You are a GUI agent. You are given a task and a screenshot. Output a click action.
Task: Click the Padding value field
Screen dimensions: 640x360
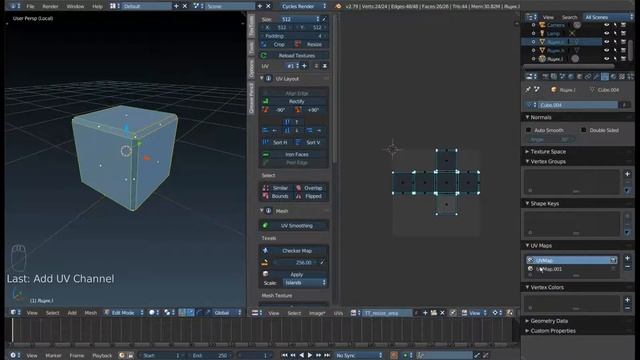294,36
